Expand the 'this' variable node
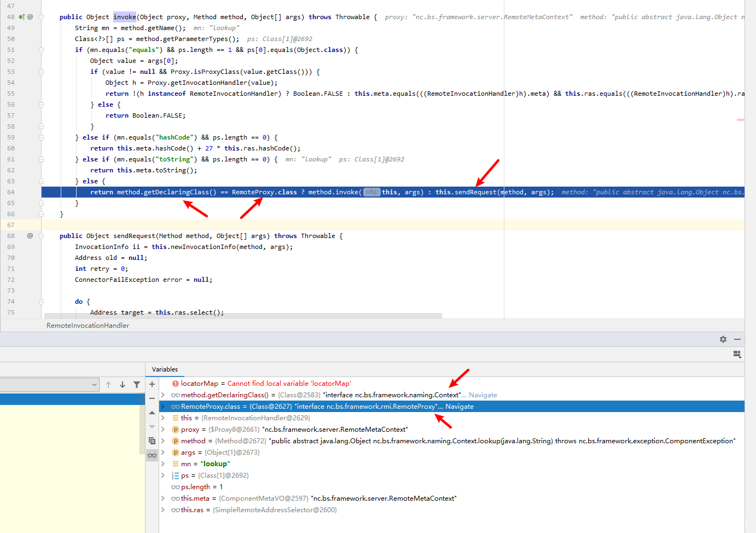 point(163,418)
